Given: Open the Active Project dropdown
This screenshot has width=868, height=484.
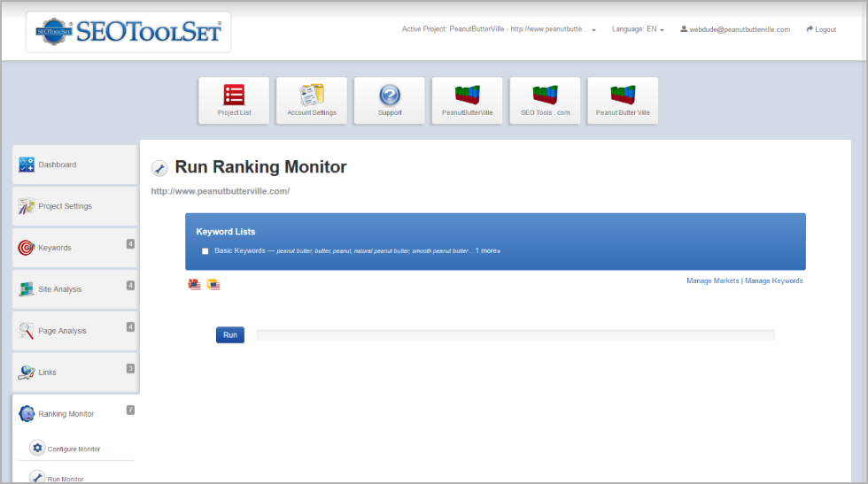Looking at the screenshot, I should tap(499, 29).
